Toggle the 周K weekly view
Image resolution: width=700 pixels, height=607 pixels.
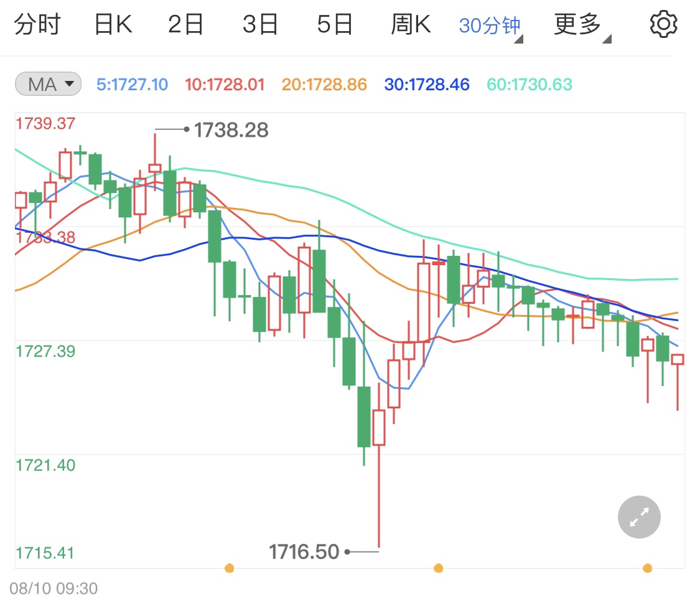tap(410, 24)
